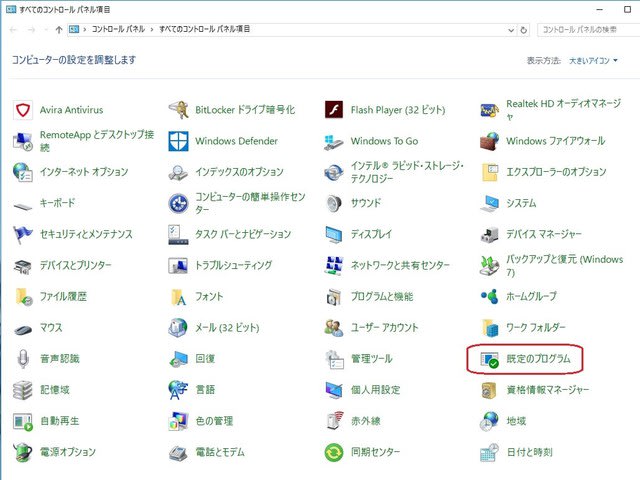
Task: Open インターネット オプション globe icon
Action: (x=23, y=172)
